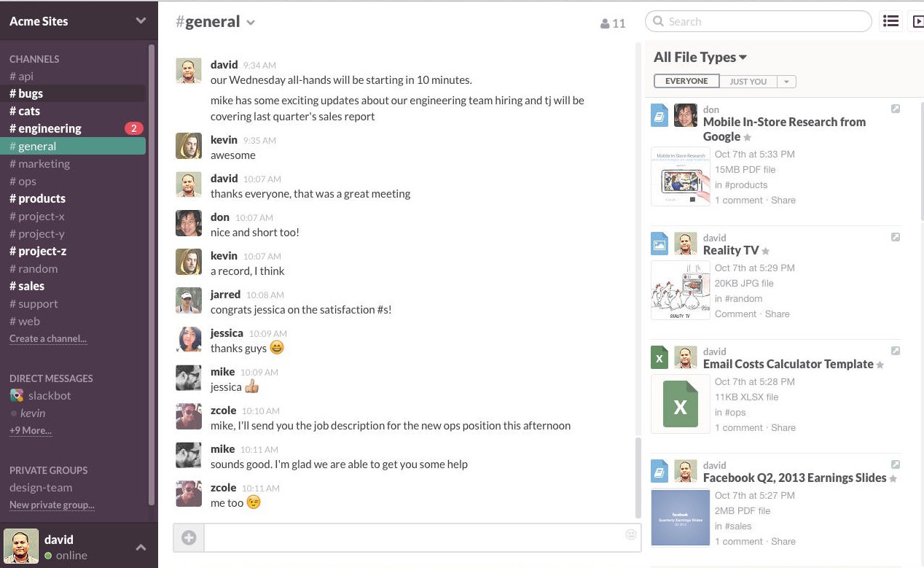Star the Facebook Q2 Earnings Slides file
Image resolution: width=924 pixels, height=568 pixels.
893,479
